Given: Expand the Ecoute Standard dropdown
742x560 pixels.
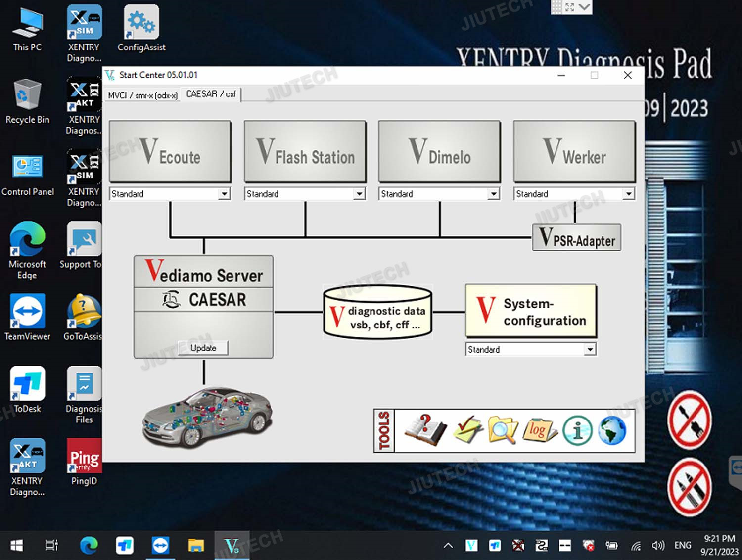Looking at the screenshot, I should (225, 194).
